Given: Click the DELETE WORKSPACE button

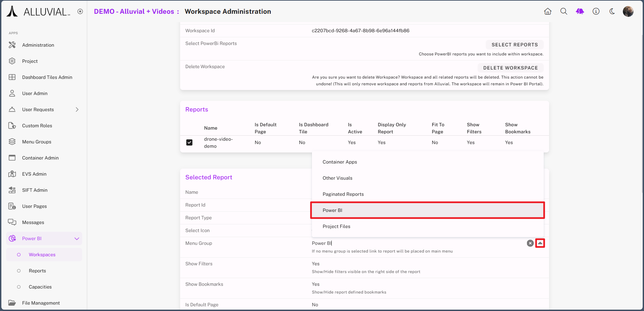Looking at the screenshot, I should [x=511, y=68].
